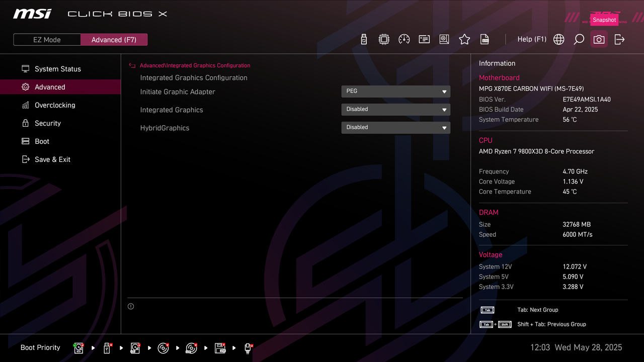Take a snapshot with the camera icon

(x=599, y=39)
